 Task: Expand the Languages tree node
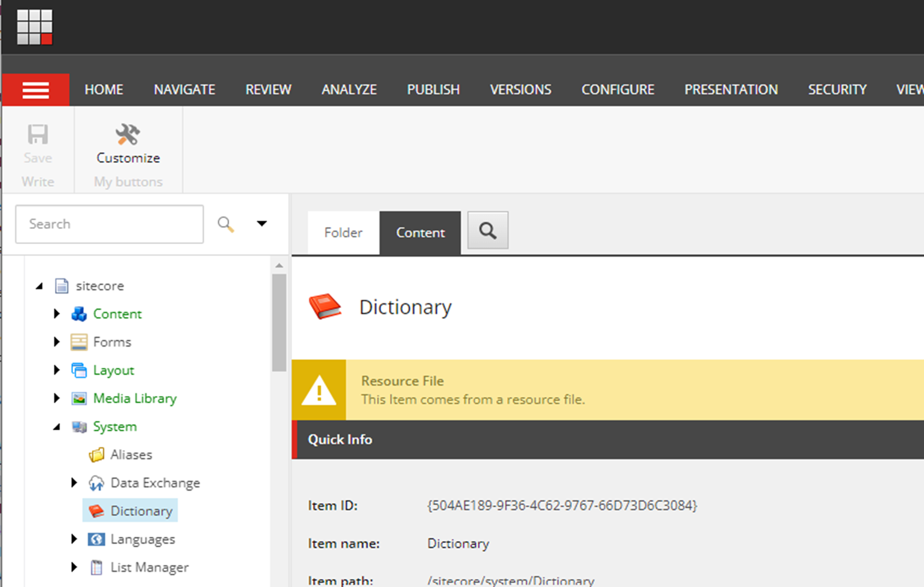74,539
